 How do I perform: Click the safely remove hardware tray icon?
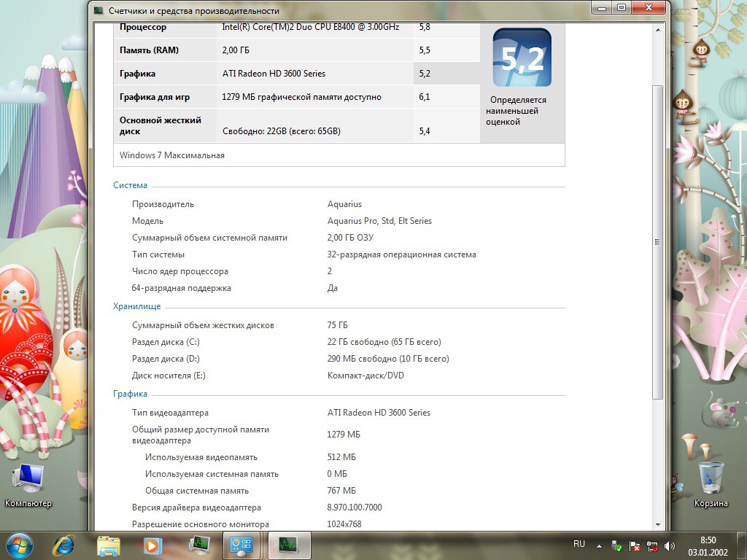(616, 545)
